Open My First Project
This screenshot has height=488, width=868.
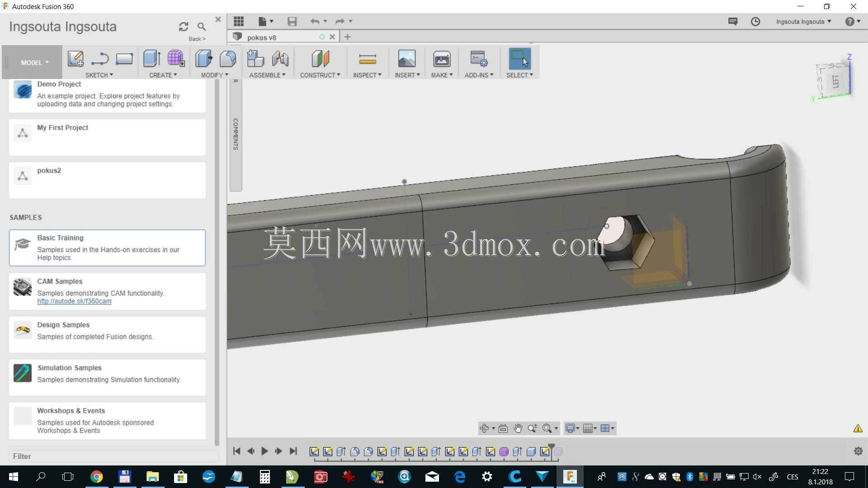pyautogui.click(x=107, y=137)
